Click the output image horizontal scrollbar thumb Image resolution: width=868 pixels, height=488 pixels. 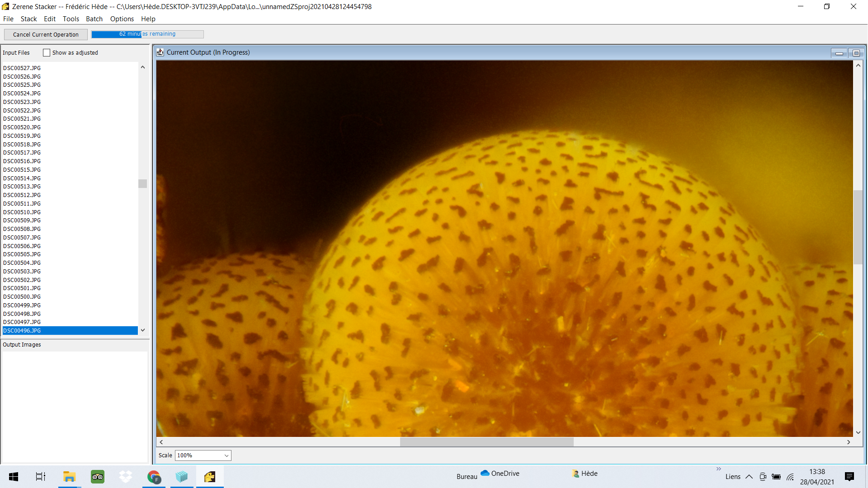click(x=487, y=442)
